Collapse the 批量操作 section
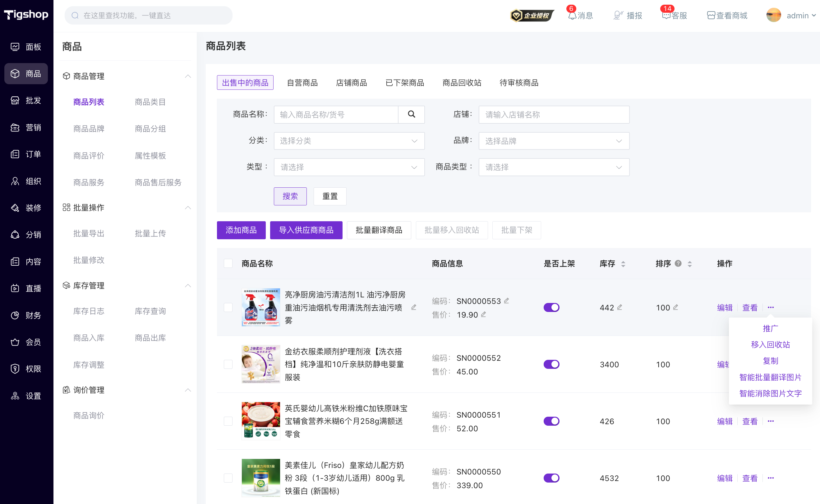 pyautogui.click(x=188, y=207)
